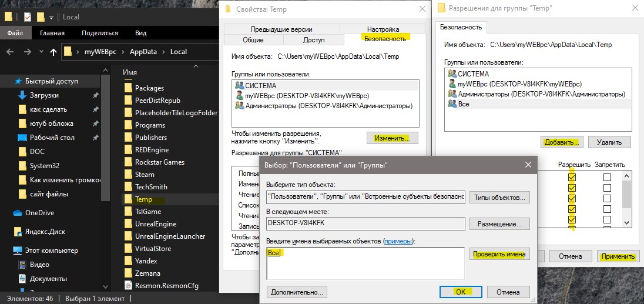Click the up-one-level arrow in Explorer
644x304 pixels.
click(53, 52)
